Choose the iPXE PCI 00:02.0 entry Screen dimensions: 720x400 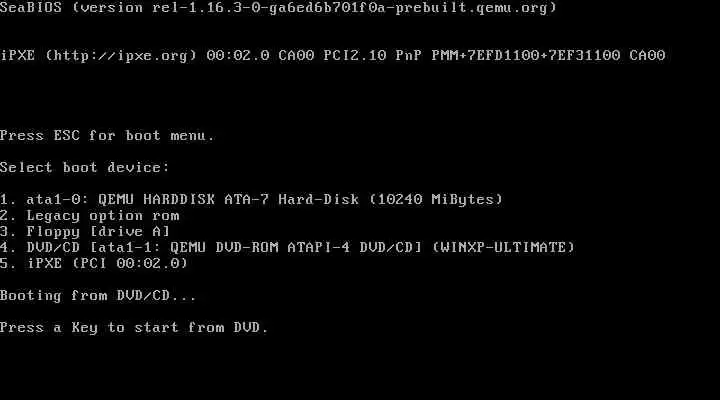coord(94,263)
